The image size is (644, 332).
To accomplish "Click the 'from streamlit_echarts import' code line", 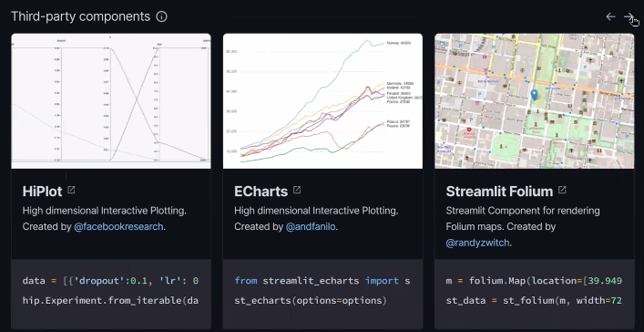I will [322, 281].
